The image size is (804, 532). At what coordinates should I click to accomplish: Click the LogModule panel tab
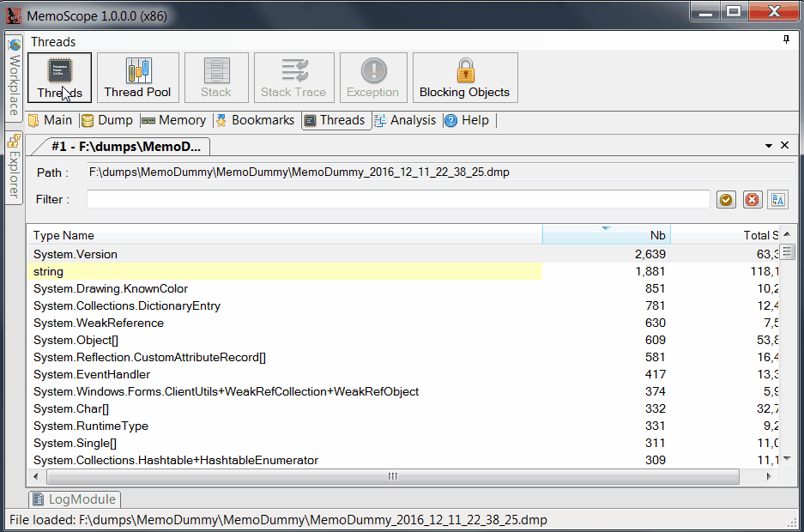(75, 499)
